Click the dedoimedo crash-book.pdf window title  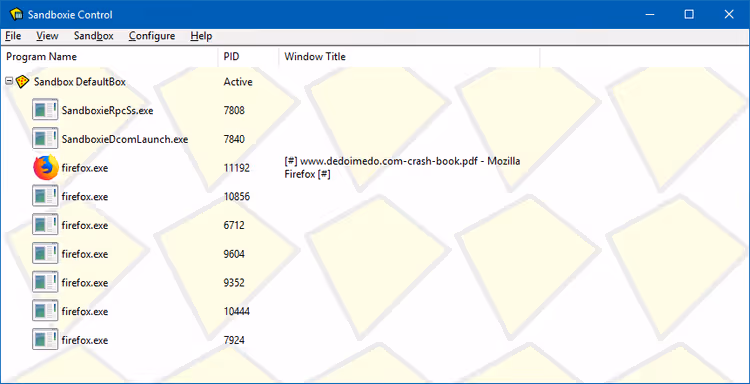pos(402,168)
